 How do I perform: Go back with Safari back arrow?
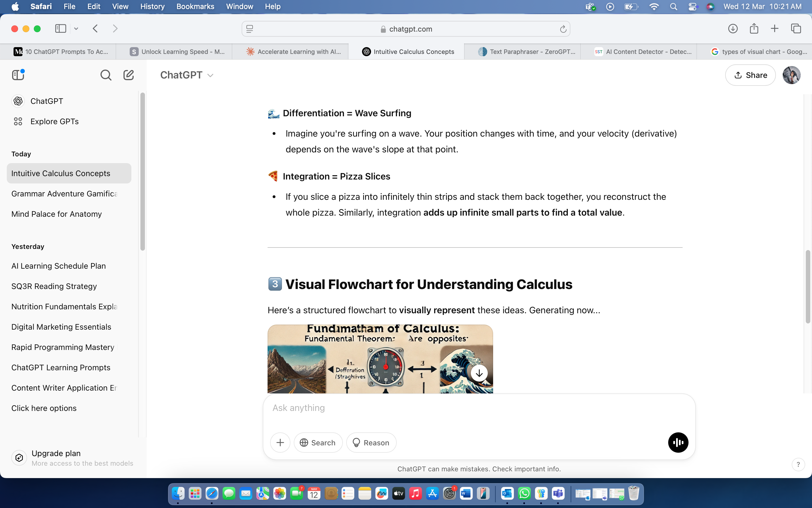95,29
